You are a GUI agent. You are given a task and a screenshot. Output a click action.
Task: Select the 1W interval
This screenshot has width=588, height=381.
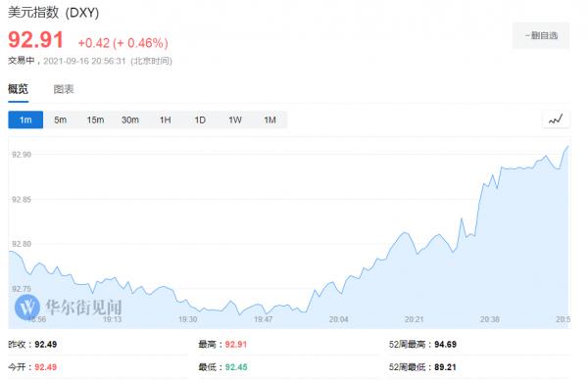click(x=235, y=119)
